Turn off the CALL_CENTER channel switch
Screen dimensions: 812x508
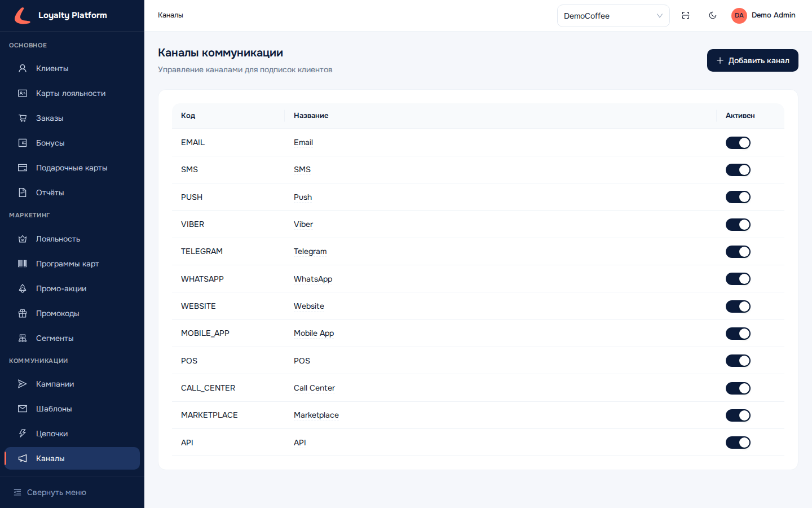[738, 388]
